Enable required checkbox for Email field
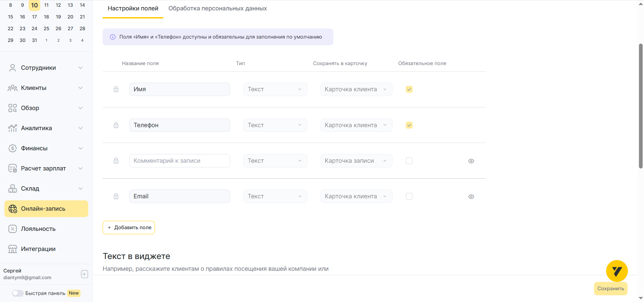Screen dimensions: 644x302 [x=409, y=196]
